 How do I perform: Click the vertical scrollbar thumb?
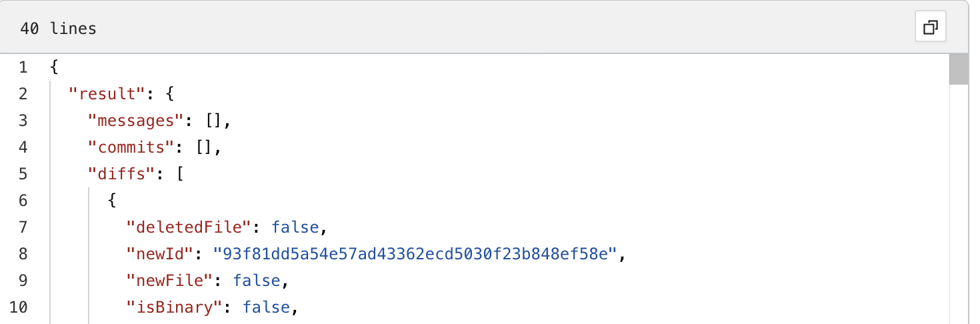(959, 69)
